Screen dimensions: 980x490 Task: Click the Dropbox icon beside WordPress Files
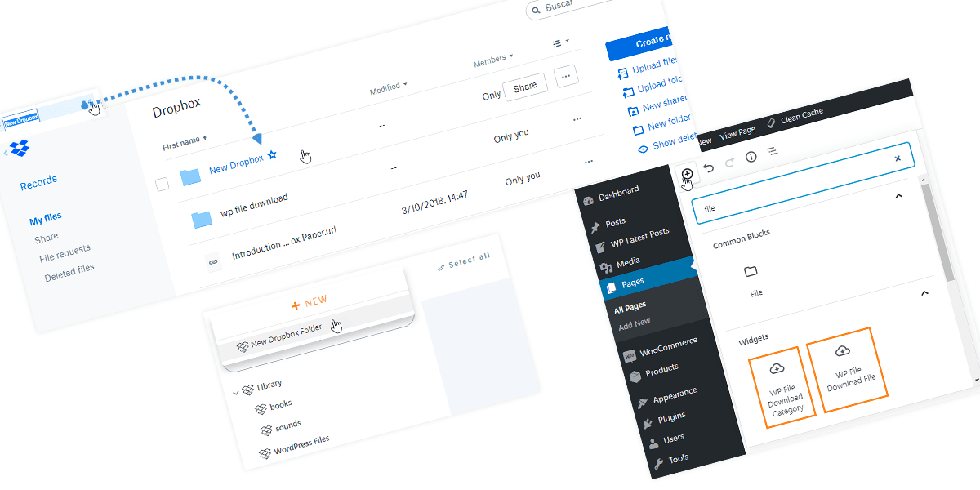pyautogui.click(x=265, y=453)
